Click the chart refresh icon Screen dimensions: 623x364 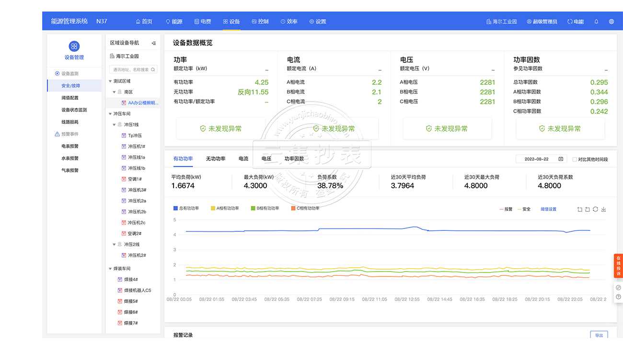[x=595, y=209]
